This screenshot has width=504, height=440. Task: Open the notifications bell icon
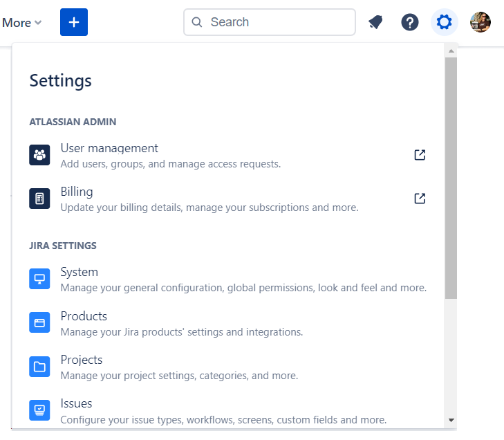[375, 22]
